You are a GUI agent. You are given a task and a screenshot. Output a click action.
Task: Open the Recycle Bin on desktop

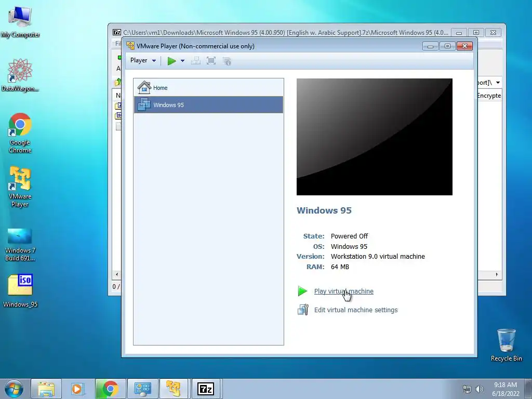[x=506, y=345]
